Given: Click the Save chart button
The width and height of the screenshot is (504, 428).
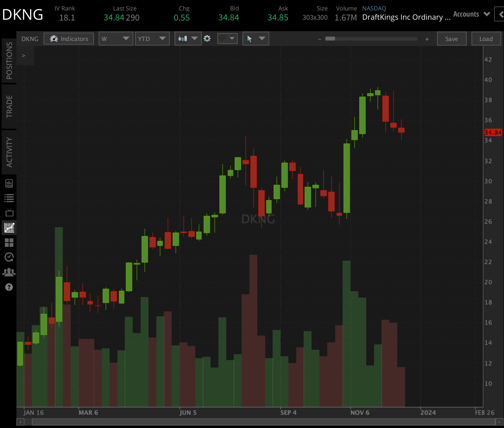Looking at the screenshot, I should pyautogui.click(x=451, y=39).
